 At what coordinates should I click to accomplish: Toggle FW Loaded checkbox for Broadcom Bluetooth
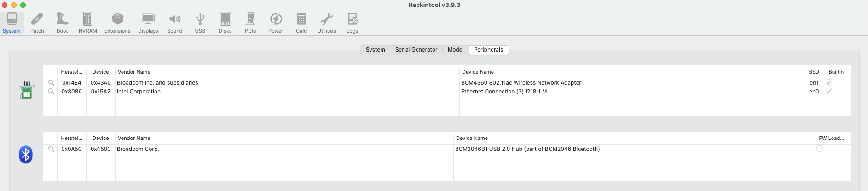[820, 149]
